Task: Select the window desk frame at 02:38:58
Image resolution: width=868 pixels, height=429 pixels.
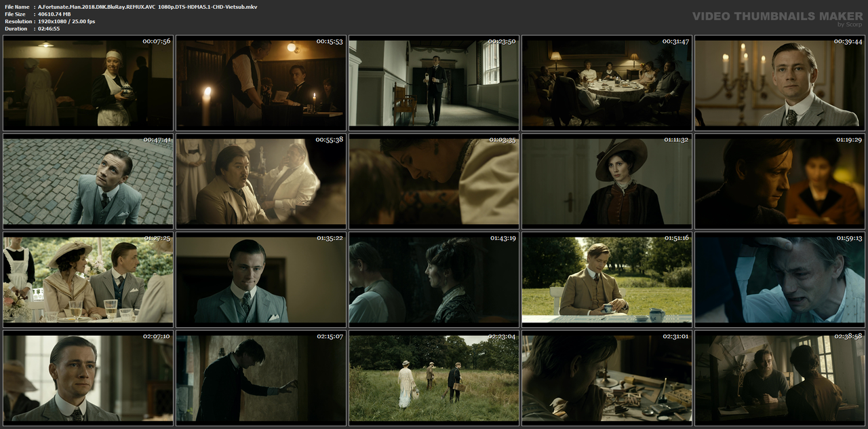Action: [780, 377]
